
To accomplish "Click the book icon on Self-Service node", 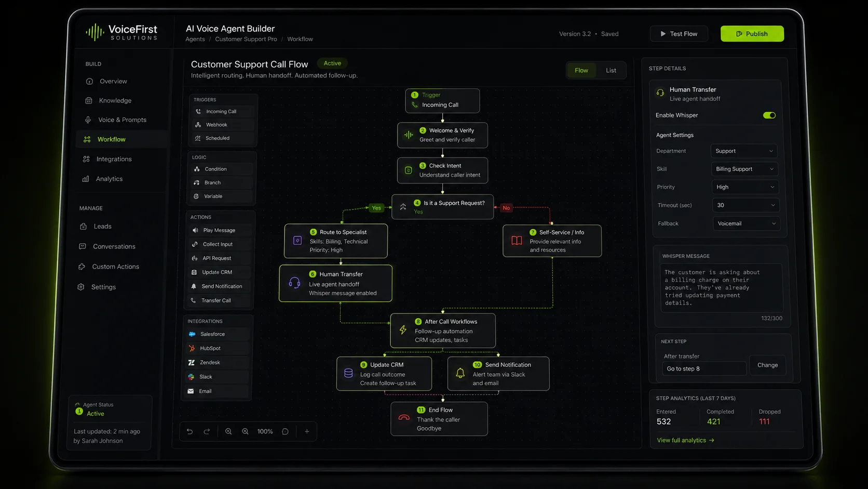I will [517, 241].
